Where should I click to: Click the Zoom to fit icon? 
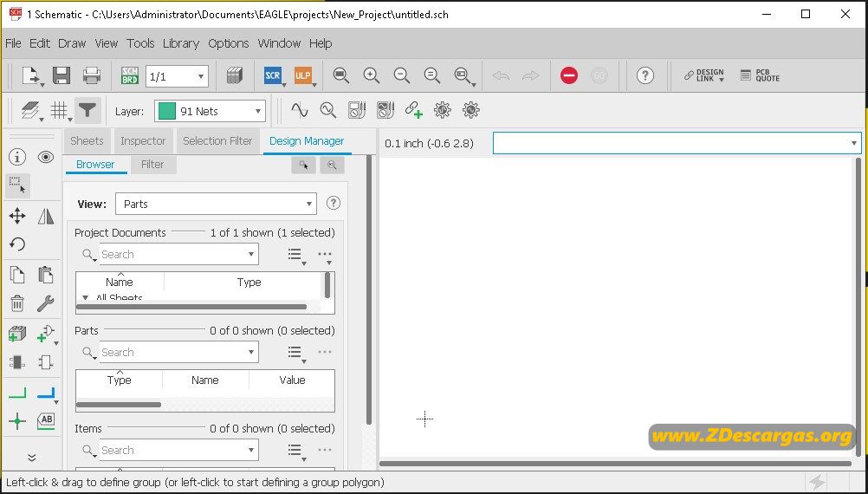click(x=341, y=75)
